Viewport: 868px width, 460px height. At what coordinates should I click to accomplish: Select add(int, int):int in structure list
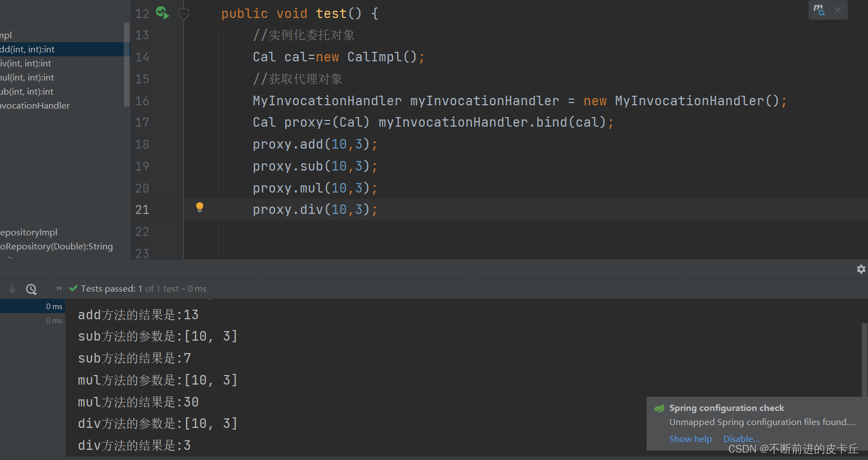click(65, 49)
